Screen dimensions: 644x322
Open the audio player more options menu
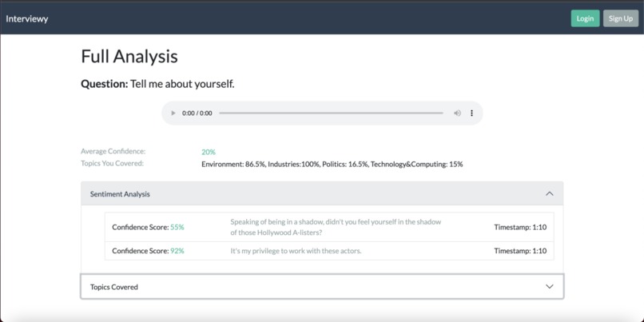pyautogui.click(x=471, y=113)
